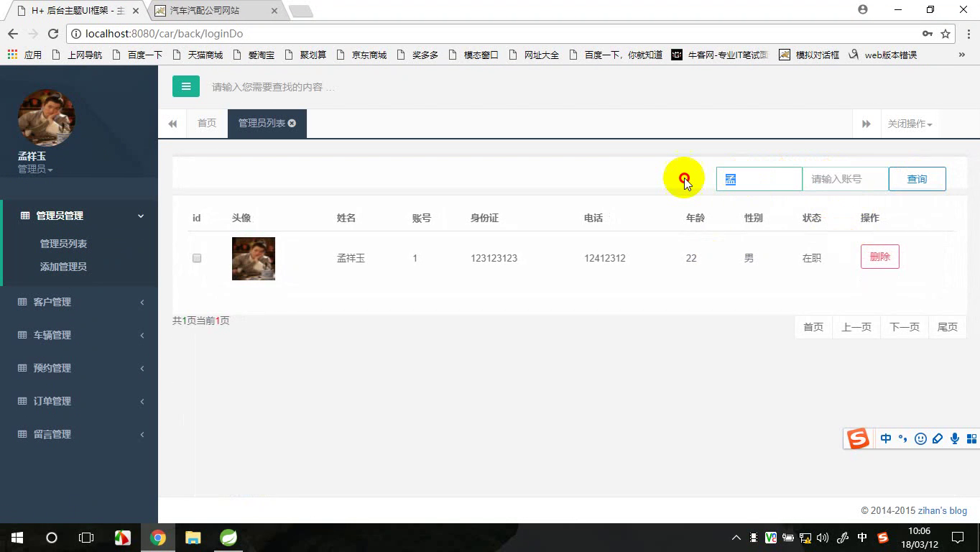Click the 管理员管理 table icon in sidebar

(25, 216)
